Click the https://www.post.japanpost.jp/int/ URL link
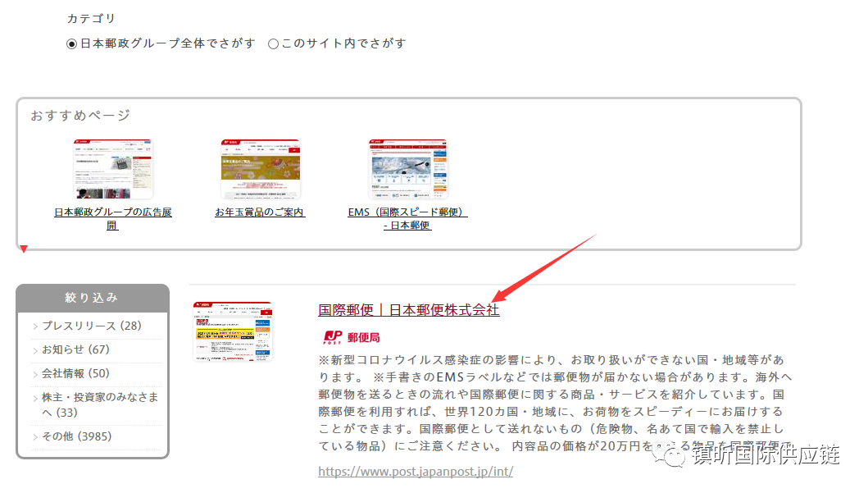This screenshot has width=868, height=493. tap(416, 472)
